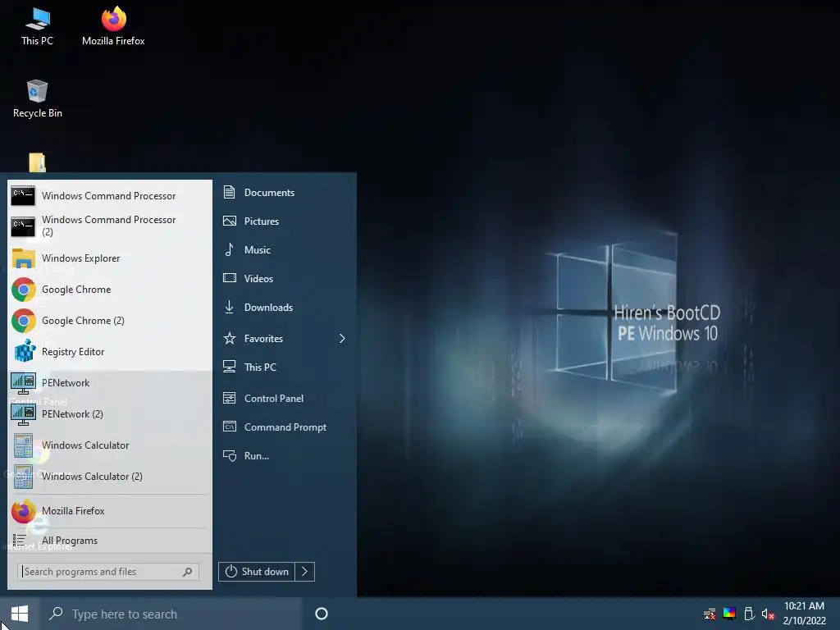
Task: Open the Videos folder
Action: pos(284,279)
